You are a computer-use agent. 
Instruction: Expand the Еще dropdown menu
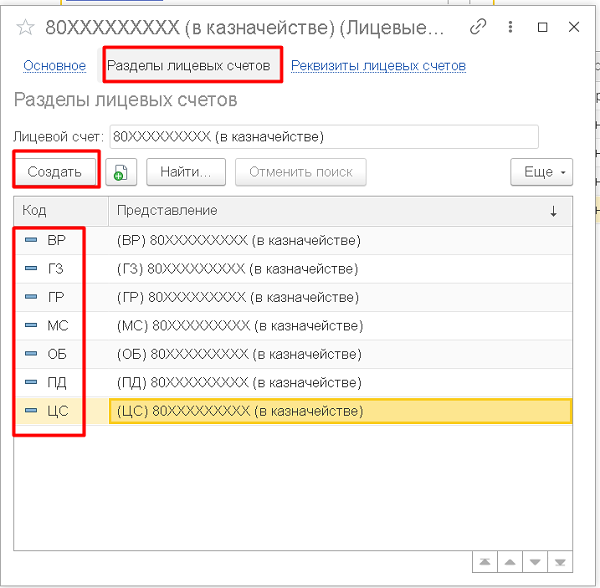[541, 172]
